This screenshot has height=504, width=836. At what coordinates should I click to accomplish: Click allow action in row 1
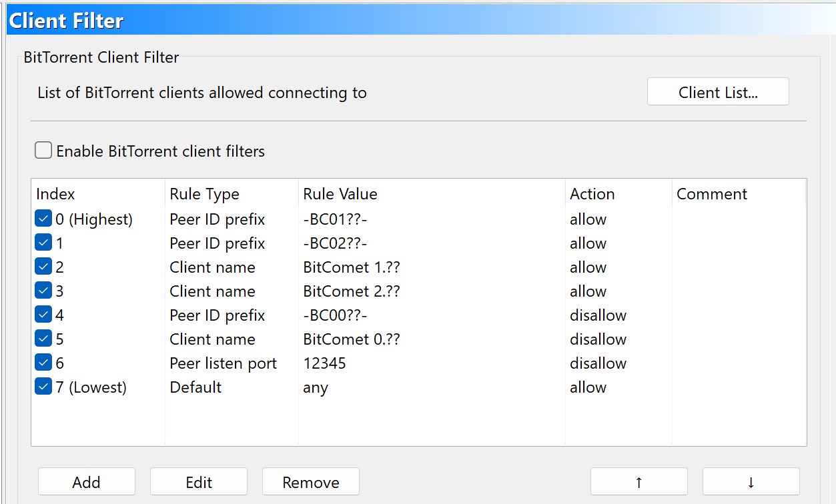pos(588,243)
